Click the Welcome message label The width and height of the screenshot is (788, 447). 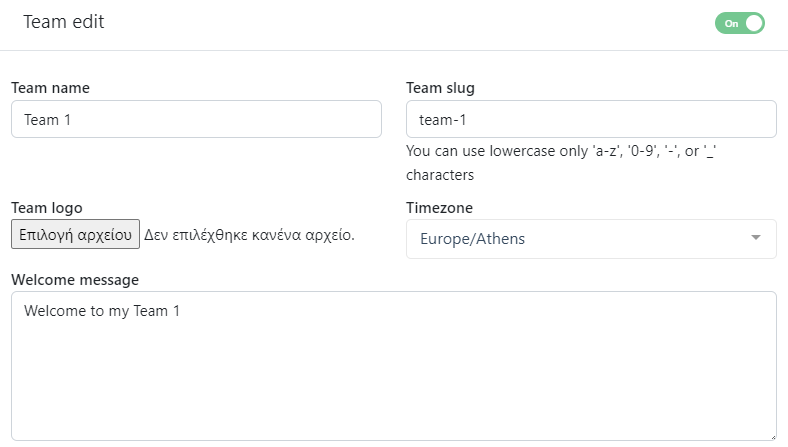(x=75, y=279)
